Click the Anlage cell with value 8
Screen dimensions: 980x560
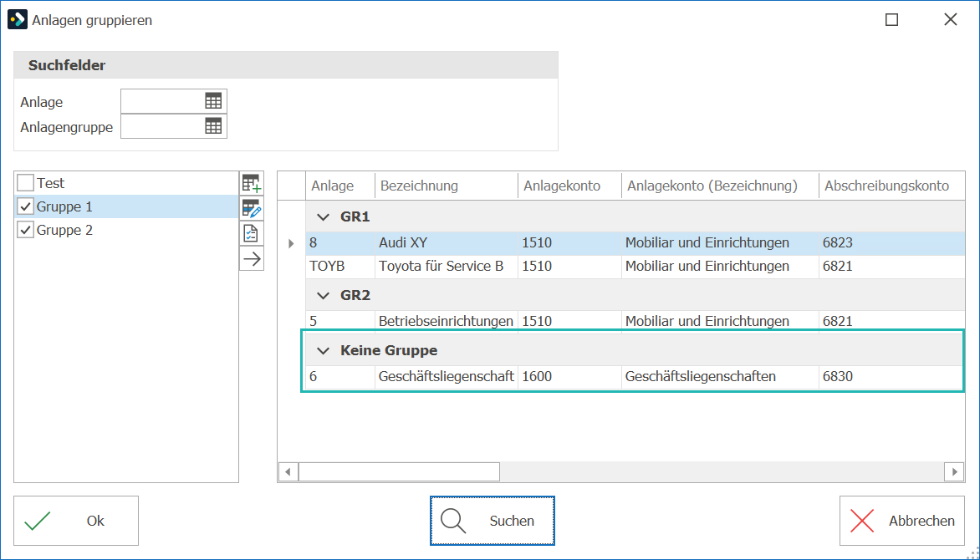point(340,243)
